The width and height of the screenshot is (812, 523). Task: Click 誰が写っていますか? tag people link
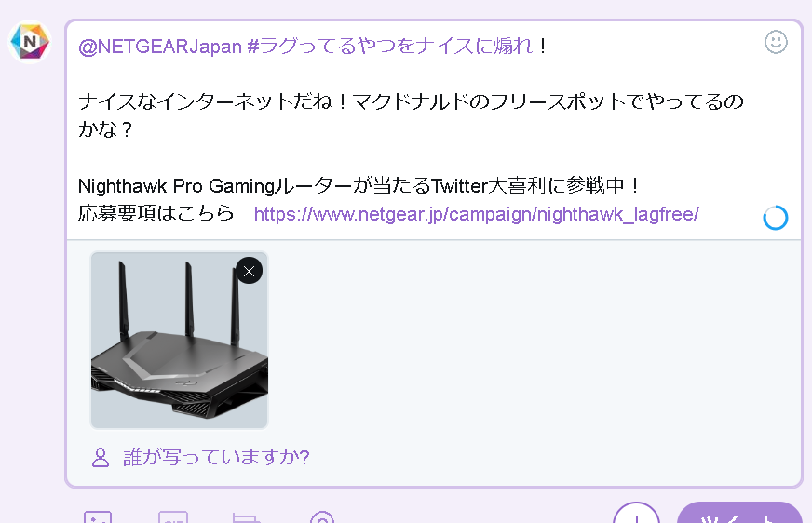point(216,457)
